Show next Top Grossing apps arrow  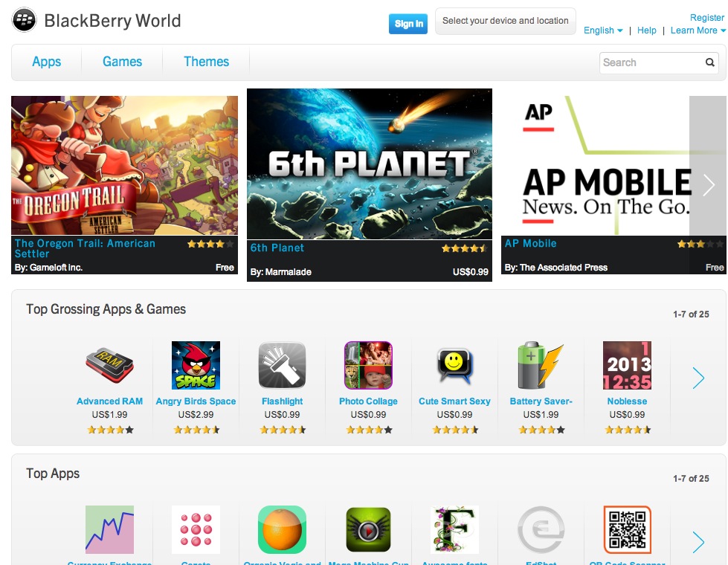pyautogui.click(x=698, y=378)
